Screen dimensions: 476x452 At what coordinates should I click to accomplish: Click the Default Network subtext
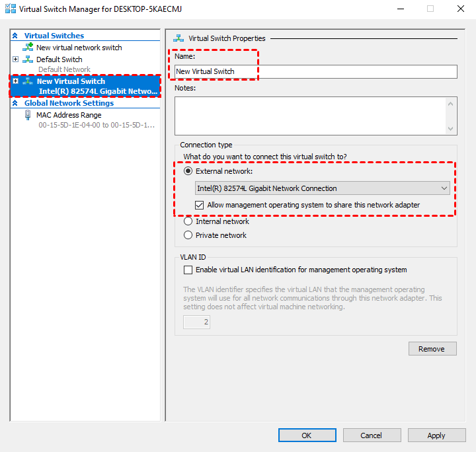(64, 69)
